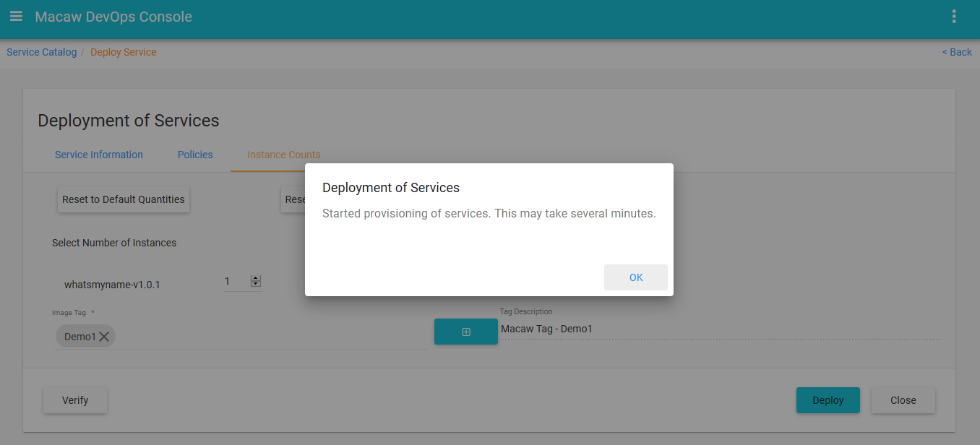The width and height of the screenshot is (980, 445).
Task: Go to Service Catalog breadcrumb
Action: coord(41,52)
